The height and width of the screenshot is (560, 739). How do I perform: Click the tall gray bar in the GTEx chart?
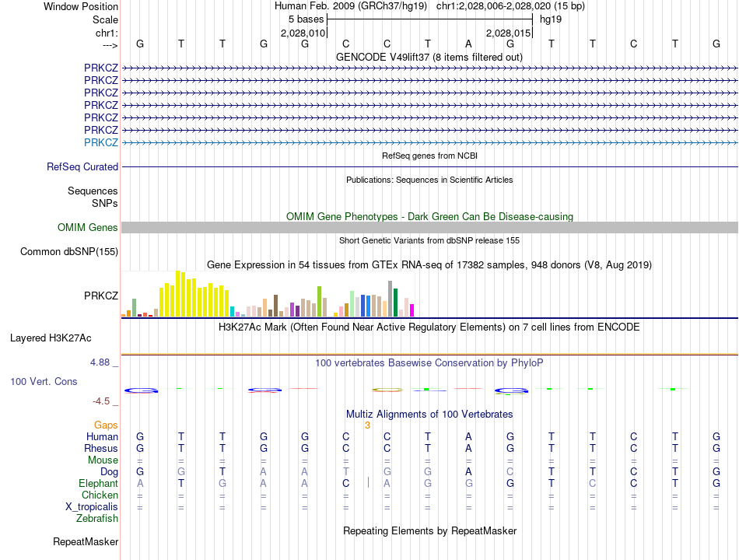click(391, 299)
